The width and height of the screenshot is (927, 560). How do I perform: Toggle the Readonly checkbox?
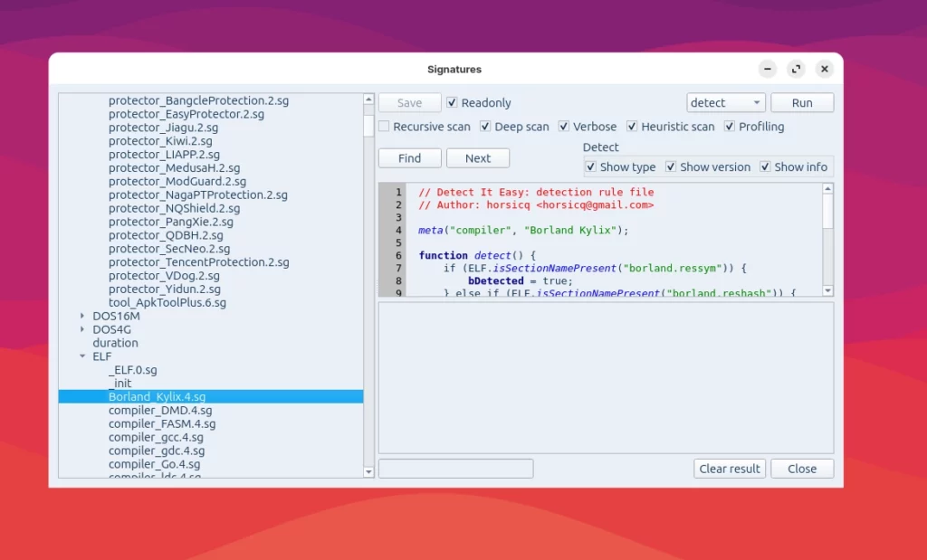coord(453,103)
